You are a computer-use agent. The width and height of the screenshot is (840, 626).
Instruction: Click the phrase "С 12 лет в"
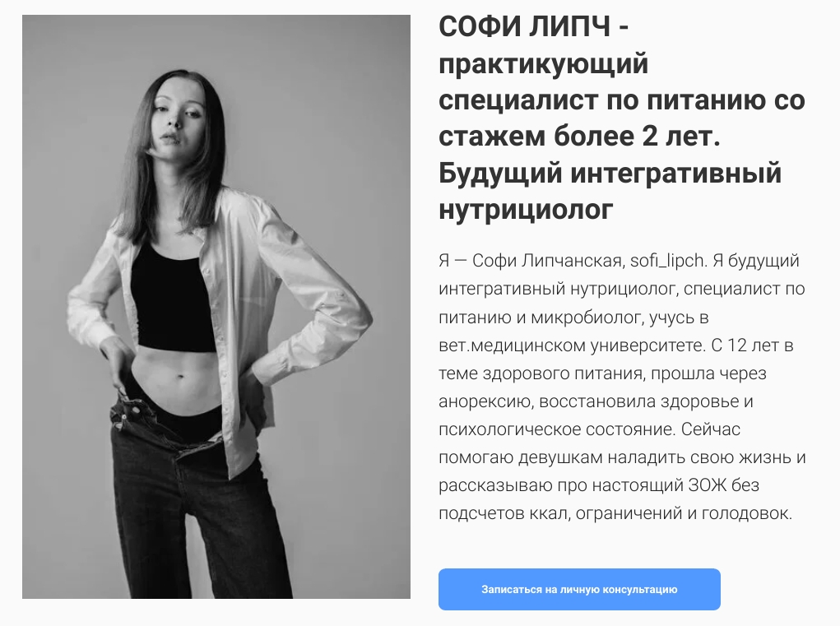[x=752, y=345]
